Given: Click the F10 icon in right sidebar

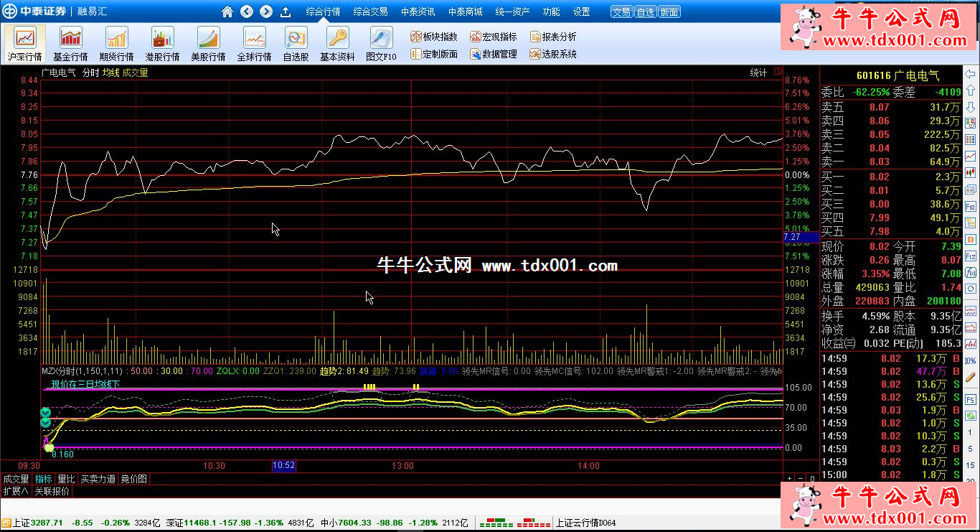Looking at the screenshot, I should pyautogui.click(x=971, y=206).
